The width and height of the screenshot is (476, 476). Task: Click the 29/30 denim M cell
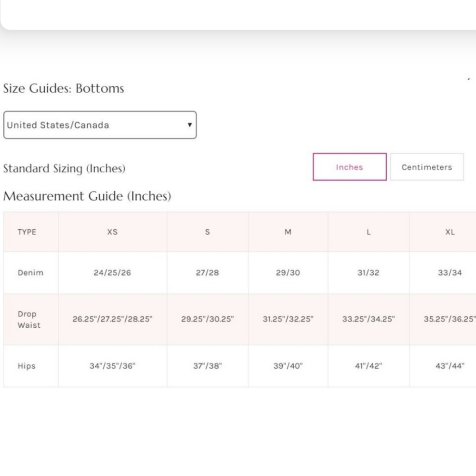coord(288,273)
